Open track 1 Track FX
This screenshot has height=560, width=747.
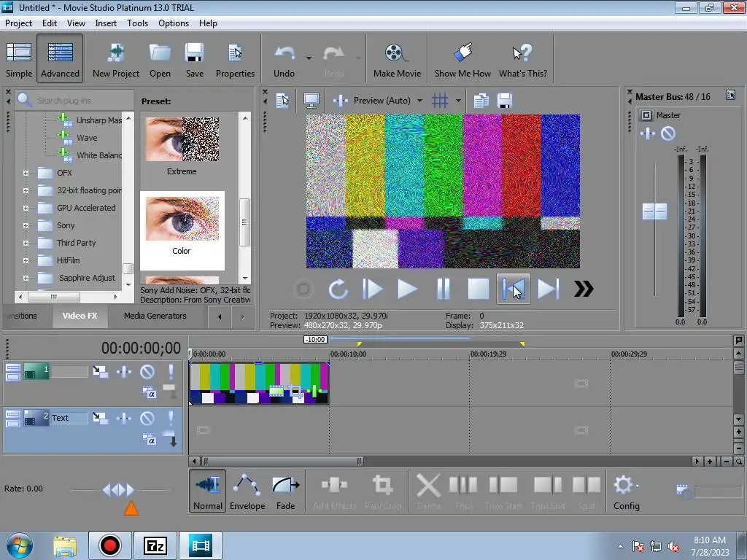point(124,371)
